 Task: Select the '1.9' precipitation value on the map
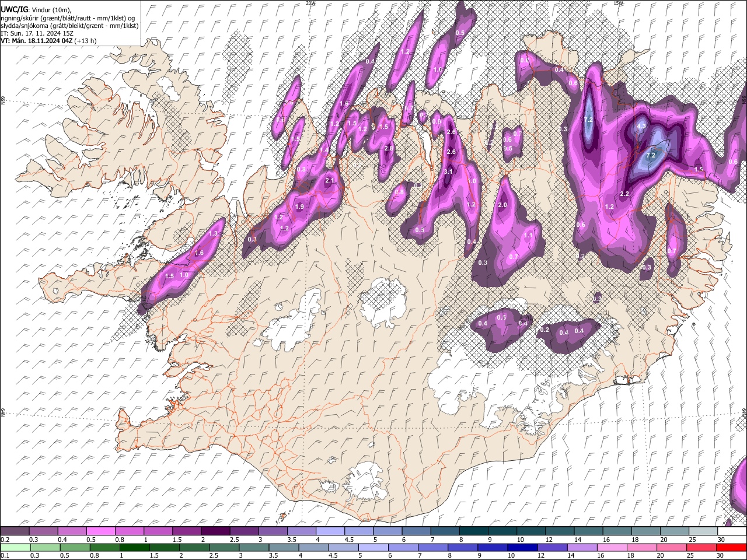click(x=300, y=206)
